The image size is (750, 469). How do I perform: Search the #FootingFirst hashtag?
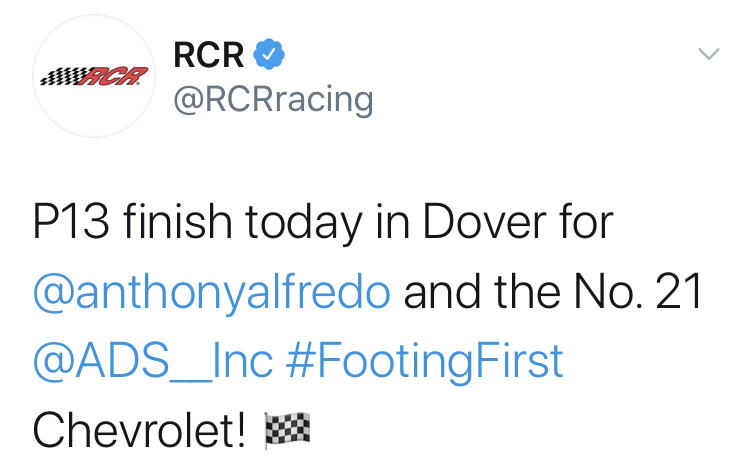(x=425, y=362)
